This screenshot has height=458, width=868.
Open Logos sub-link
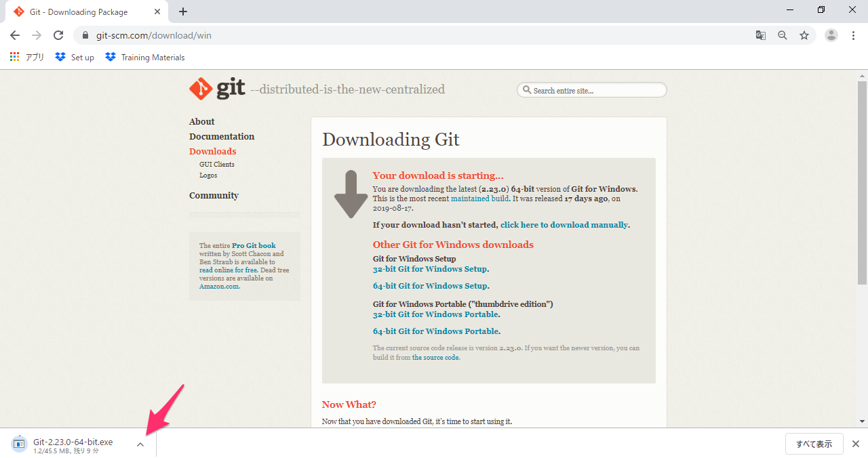[x=208, y=175]
